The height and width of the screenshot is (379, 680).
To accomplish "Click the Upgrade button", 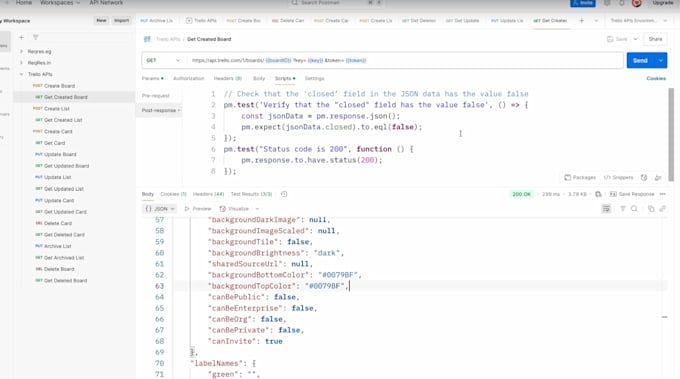I will tap(663, 3).
